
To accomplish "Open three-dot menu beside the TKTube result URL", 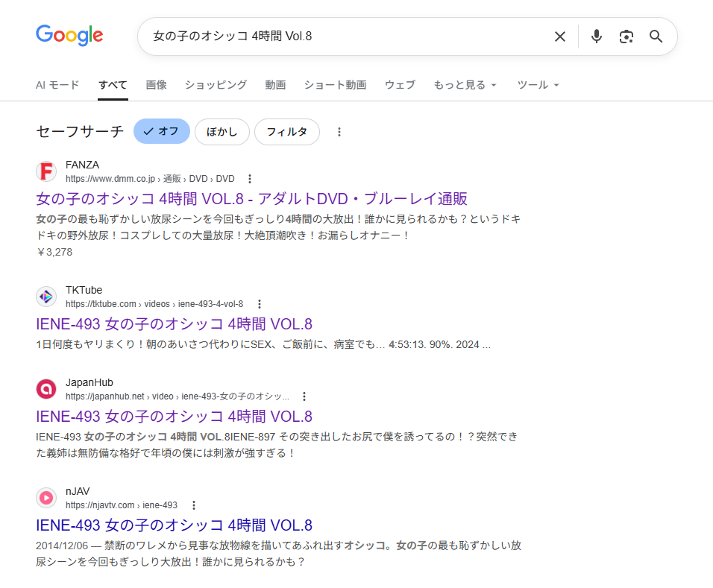I will 260,304.
